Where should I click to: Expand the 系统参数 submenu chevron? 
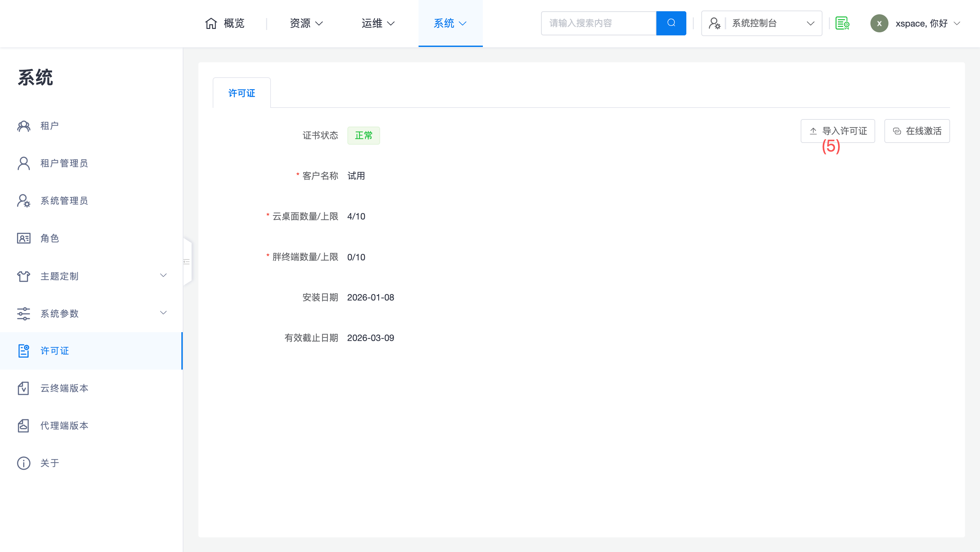(163, 313)
